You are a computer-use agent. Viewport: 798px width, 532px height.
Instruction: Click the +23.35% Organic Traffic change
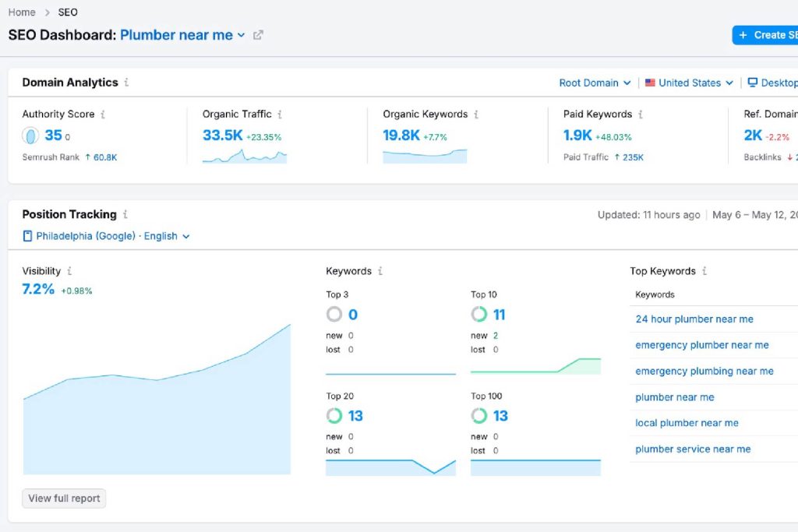coord(263,137)
